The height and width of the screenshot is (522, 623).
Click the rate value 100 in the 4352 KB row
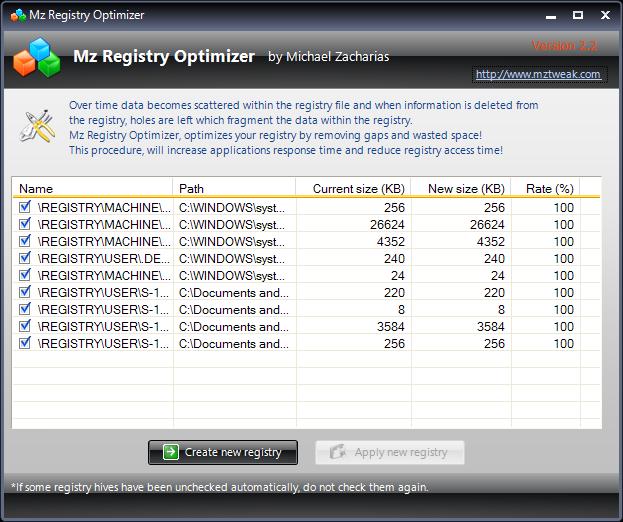coord(564,242)
